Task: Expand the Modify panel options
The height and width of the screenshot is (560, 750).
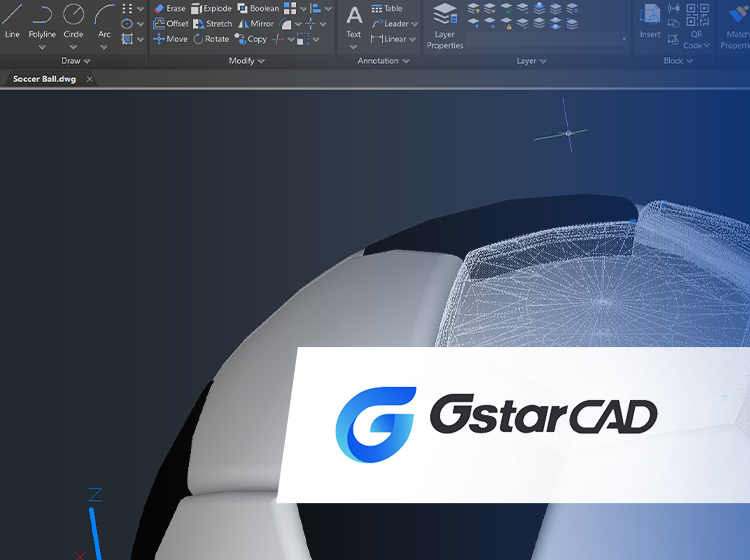Action: [x=247, y=61]
